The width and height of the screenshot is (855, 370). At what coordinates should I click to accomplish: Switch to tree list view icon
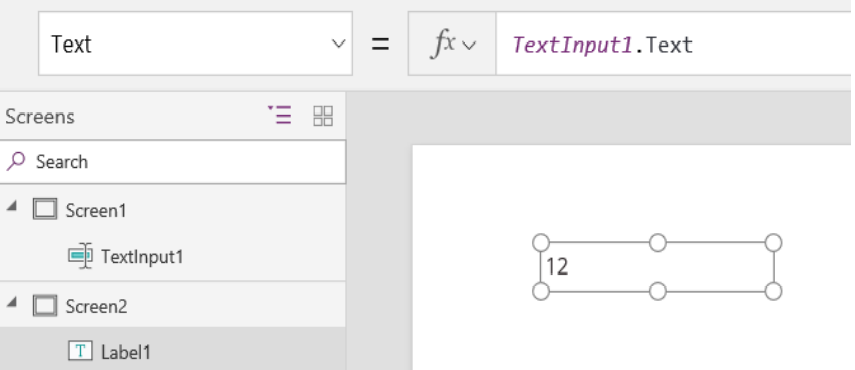(279, 116)
